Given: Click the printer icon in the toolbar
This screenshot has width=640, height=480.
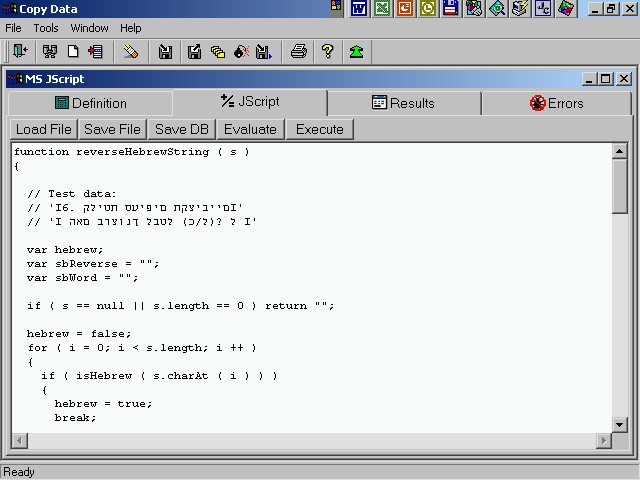Looking at the screenshot, I should (x=298, y=51).
